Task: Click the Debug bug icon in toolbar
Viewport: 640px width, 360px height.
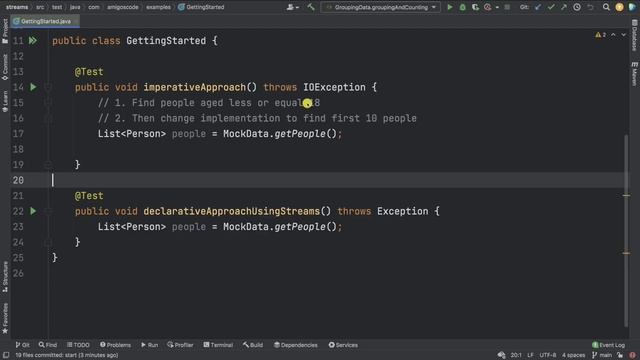Action: point(462,7)
